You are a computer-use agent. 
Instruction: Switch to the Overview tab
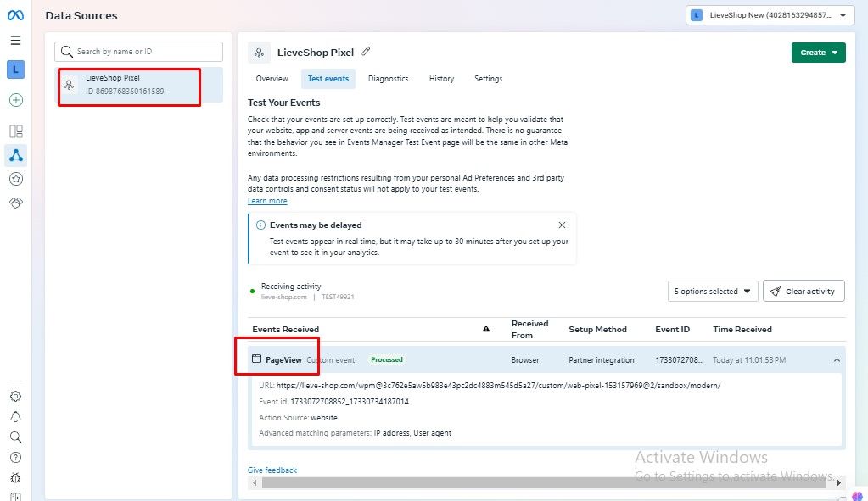(x=272, y=79)
